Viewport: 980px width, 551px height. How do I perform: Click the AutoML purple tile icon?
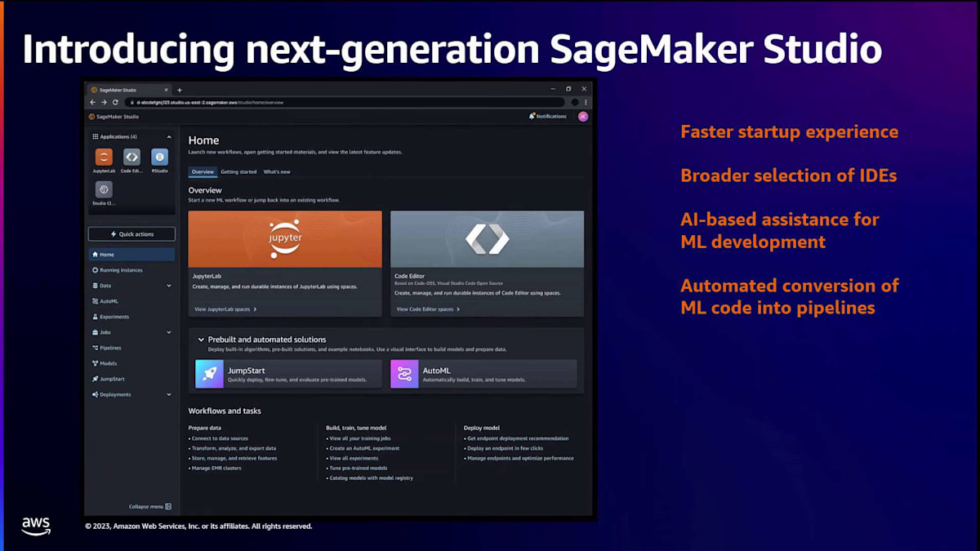pos(404,374)
